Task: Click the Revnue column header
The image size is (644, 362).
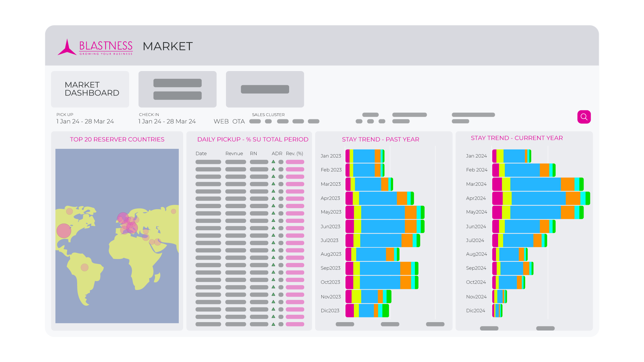Action: coord(234,154)
